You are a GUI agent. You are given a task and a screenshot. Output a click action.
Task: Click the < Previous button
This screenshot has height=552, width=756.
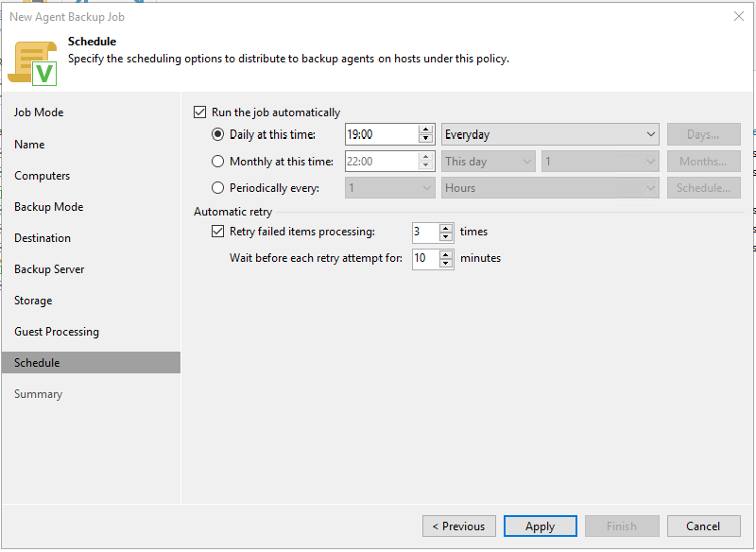(459, 526)
